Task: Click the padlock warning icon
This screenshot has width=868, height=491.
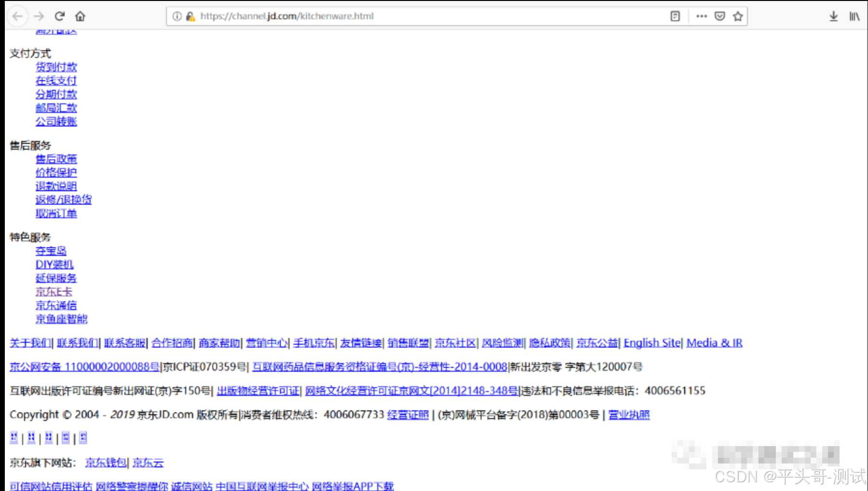Action: tap(191, 16)
